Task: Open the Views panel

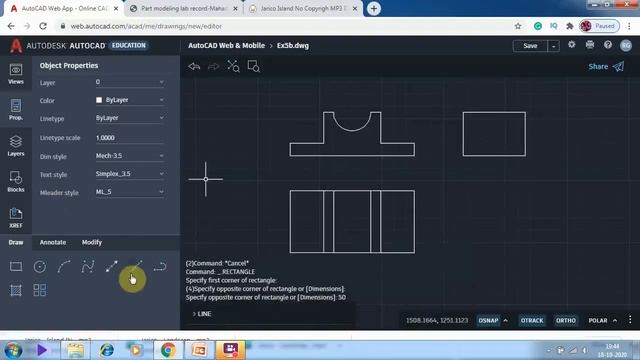Action: [16, 74]
